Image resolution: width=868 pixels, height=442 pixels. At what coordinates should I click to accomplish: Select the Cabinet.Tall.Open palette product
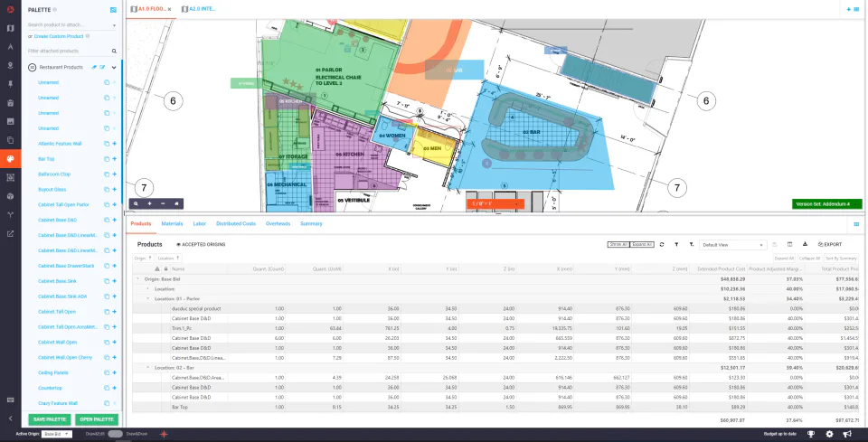point(57,312)
